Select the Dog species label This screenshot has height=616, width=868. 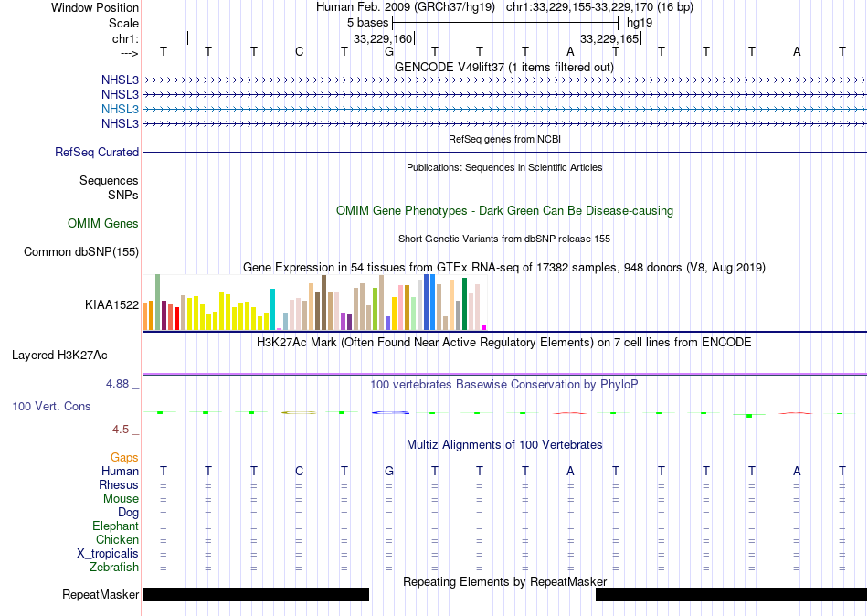(128, 513)
